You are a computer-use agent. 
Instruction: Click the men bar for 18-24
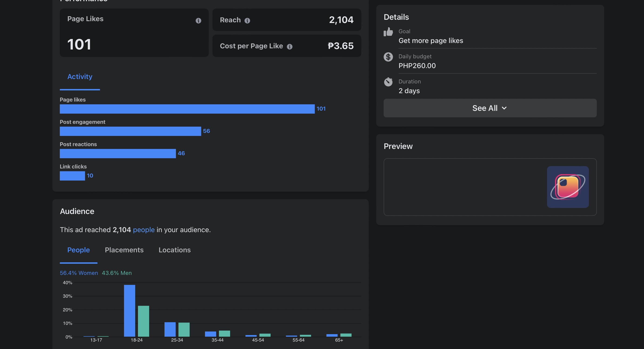pos(144,321)
